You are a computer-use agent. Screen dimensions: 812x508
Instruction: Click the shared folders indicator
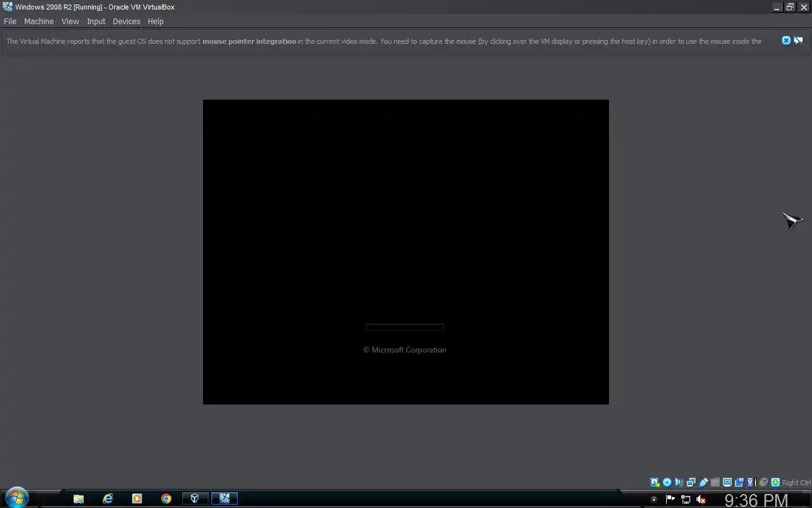(x=715, y=483)
